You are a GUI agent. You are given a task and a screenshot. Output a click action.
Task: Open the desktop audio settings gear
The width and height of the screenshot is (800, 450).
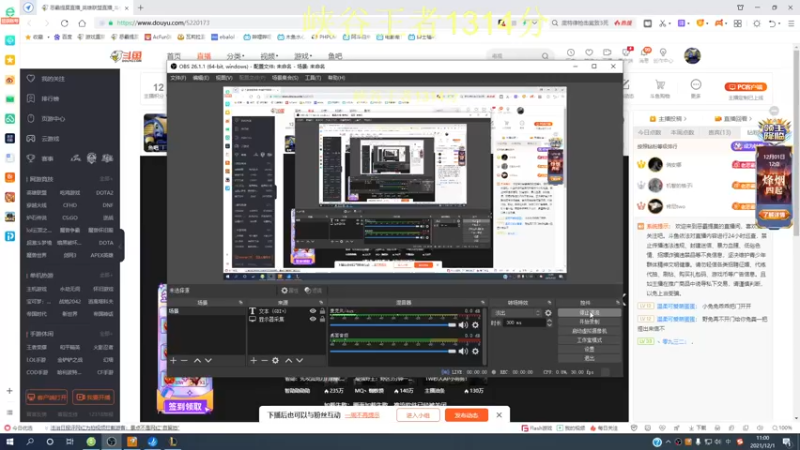[475, 351]
